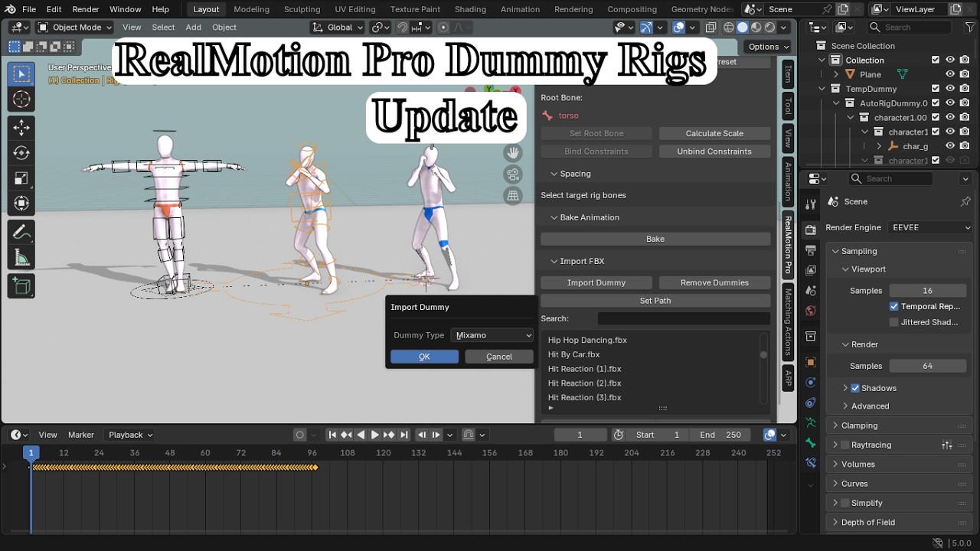980x551 pixels.
Task: Jump to the start frame
Action: pyautogui.click(x=332, y=435)
